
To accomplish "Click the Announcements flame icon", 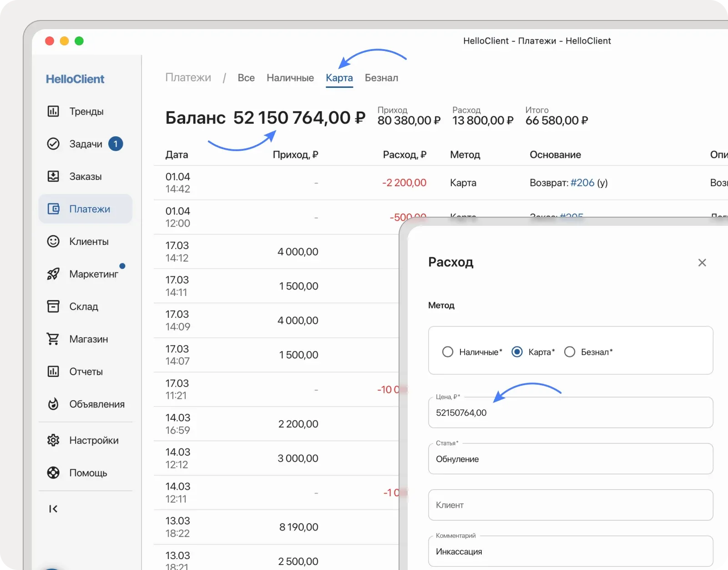I will tap(53, 404).
